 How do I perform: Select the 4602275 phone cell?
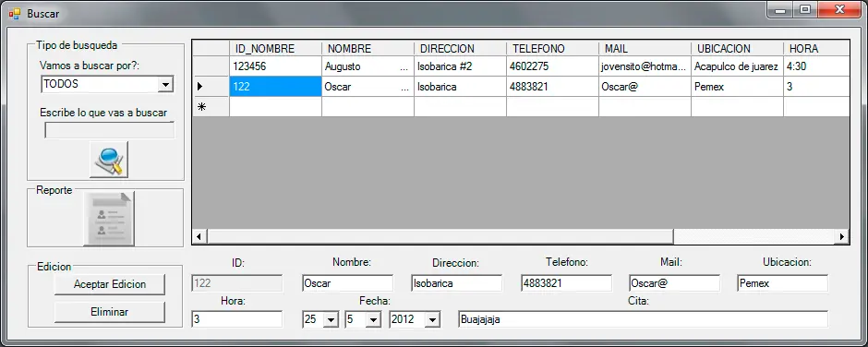[552, 66]
